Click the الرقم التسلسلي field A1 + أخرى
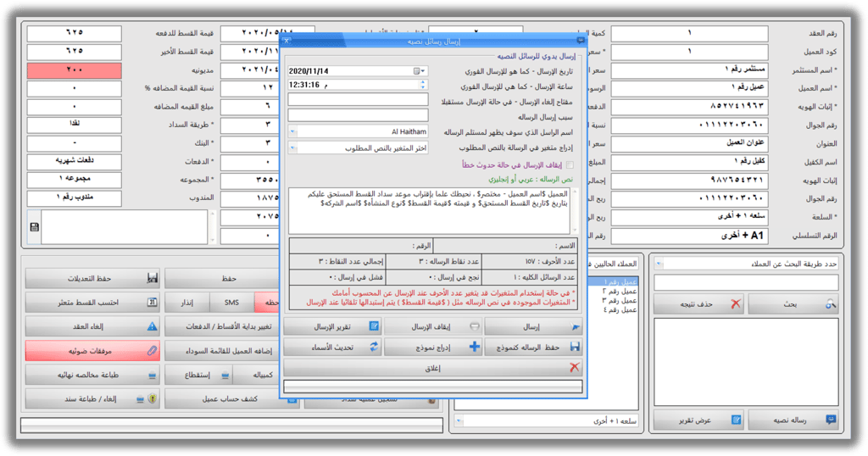868x456 pixels. (689, 236)
